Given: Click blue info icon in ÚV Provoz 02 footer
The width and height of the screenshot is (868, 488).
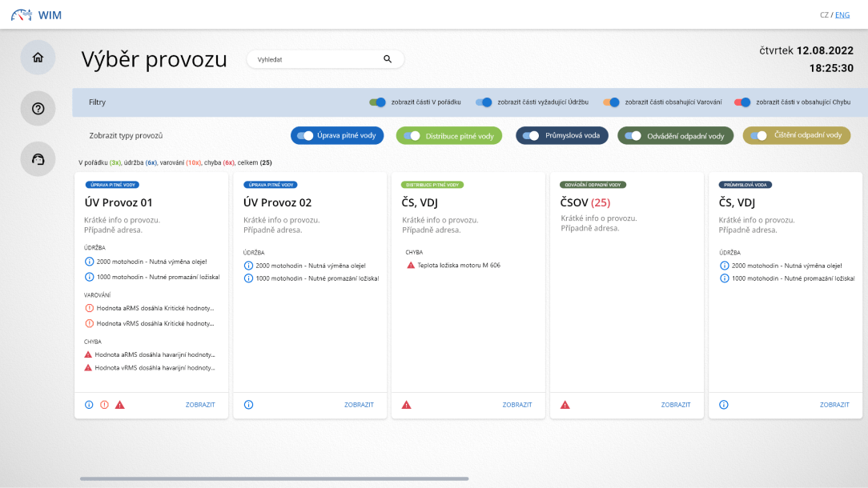Looking at the screenshot, I should coord(248,405).
